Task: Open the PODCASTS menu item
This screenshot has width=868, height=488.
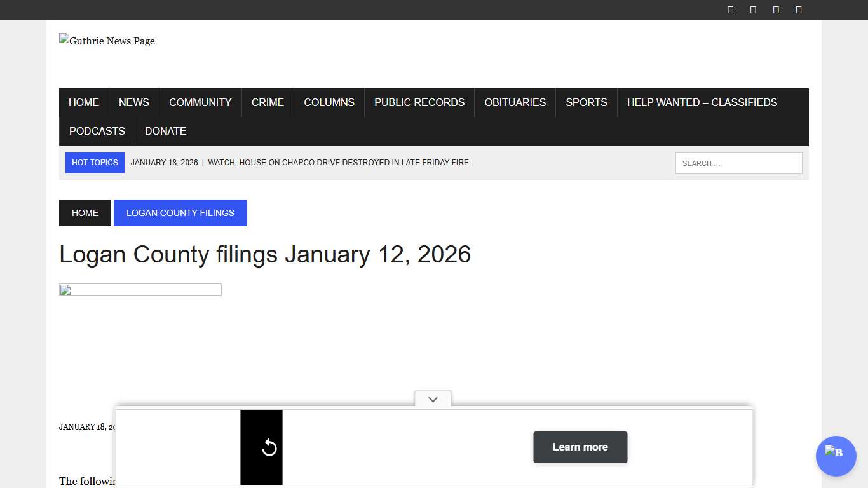Action: (x=97, y=131)
